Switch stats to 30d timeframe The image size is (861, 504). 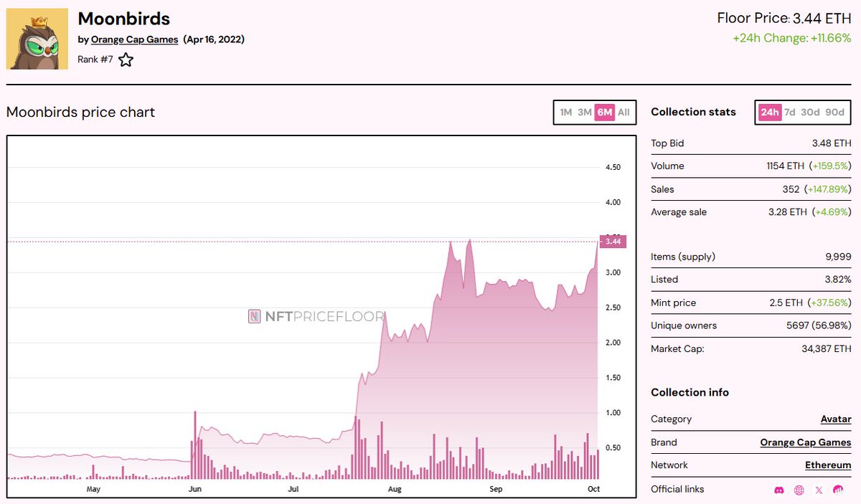810,113
